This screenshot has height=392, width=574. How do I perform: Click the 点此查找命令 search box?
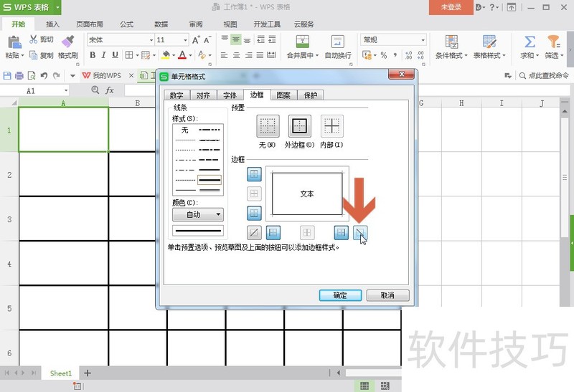click(544, 76)
